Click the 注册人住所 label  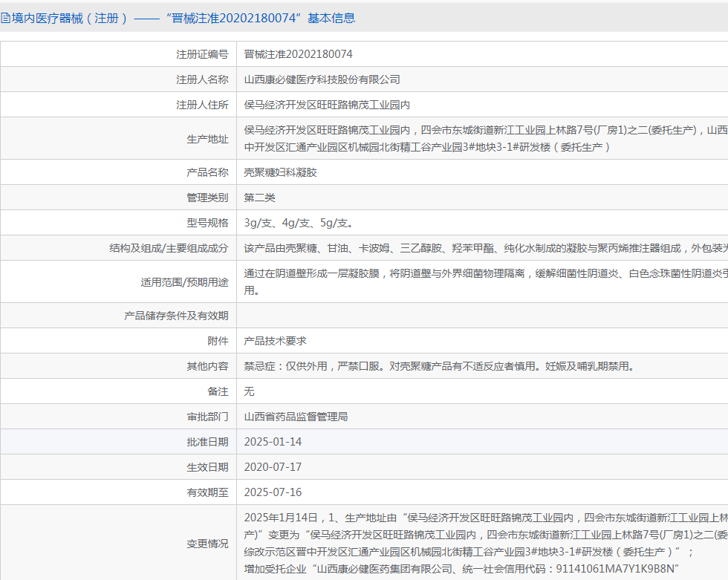tap(202, 105)
